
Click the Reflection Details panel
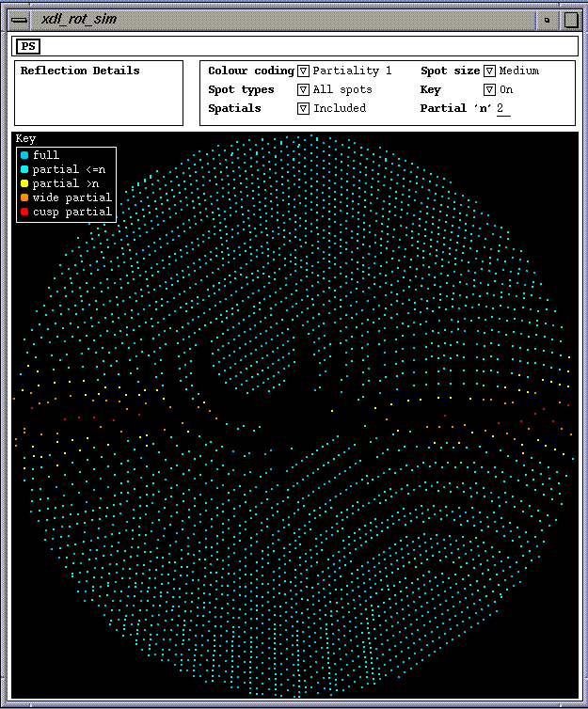pyautogui.click(x=99, y=93)
